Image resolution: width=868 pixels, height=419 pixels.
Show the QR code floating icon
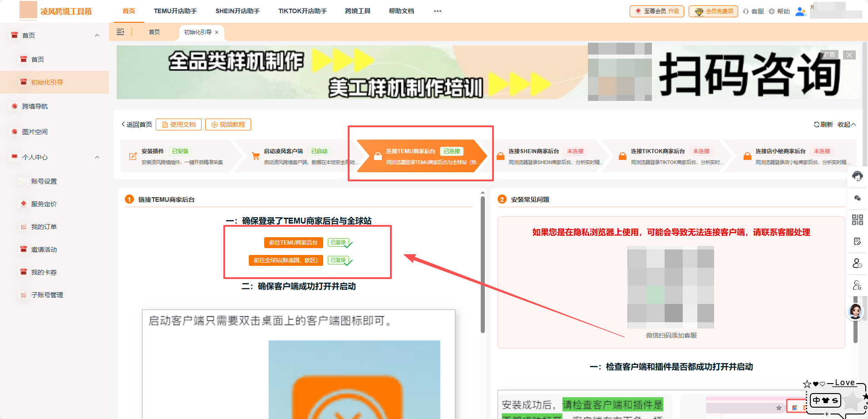[857, 220]
